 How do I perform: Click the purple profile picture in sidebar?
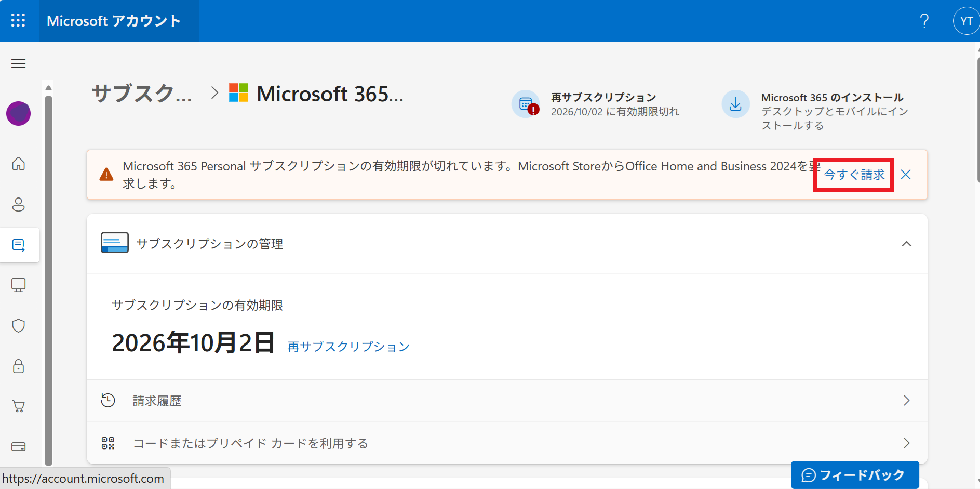tap(19, 113)
